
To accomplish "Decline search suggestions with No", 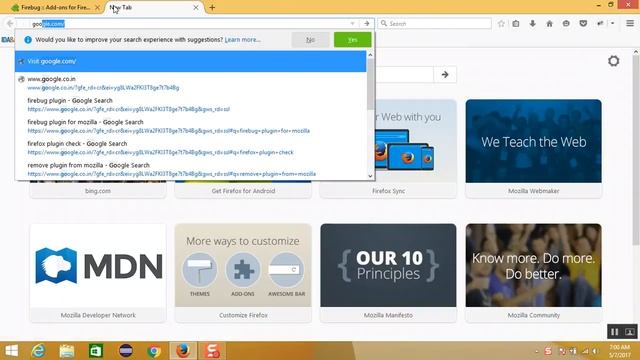I will click(x=310, y=40).
